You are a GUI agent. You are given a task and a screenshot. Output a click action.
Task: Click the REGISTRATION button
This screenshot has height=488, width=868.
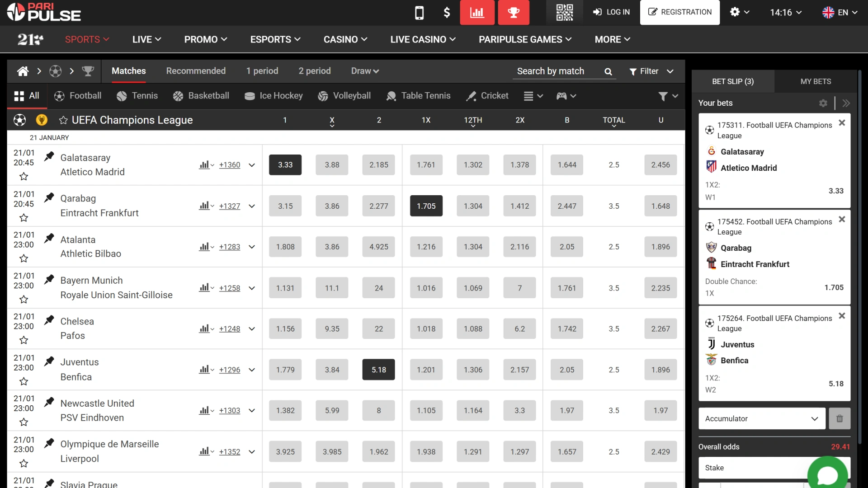coord(679,12)
